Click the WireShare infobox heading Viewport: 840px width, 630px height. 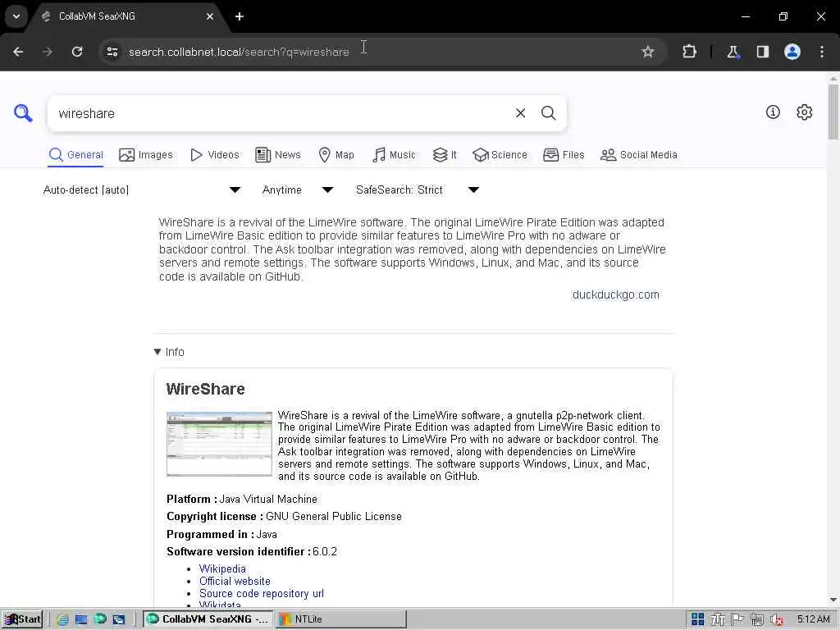tap(205, 389)
